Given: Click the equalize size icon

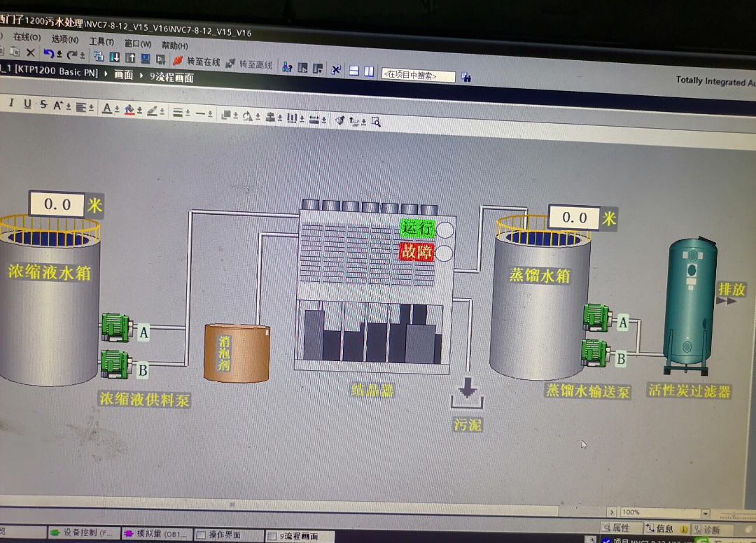Looking at the screenshot, I should point(314,119).
